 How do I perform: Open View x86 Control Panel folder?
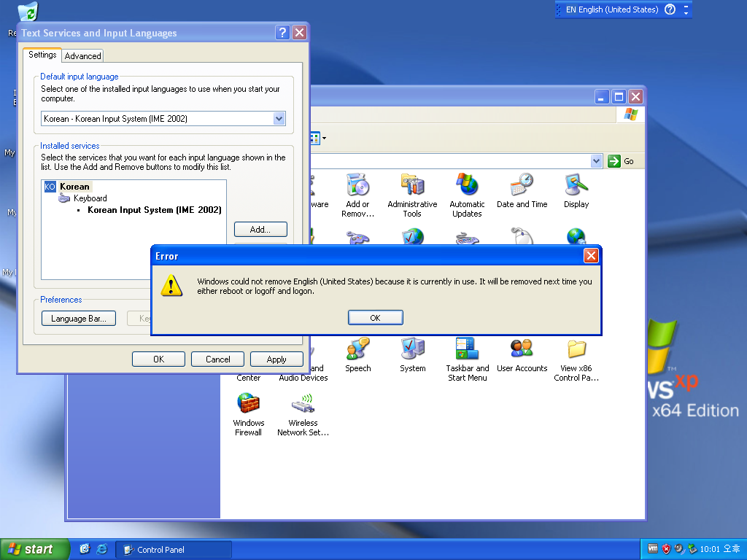pos(576,359)
